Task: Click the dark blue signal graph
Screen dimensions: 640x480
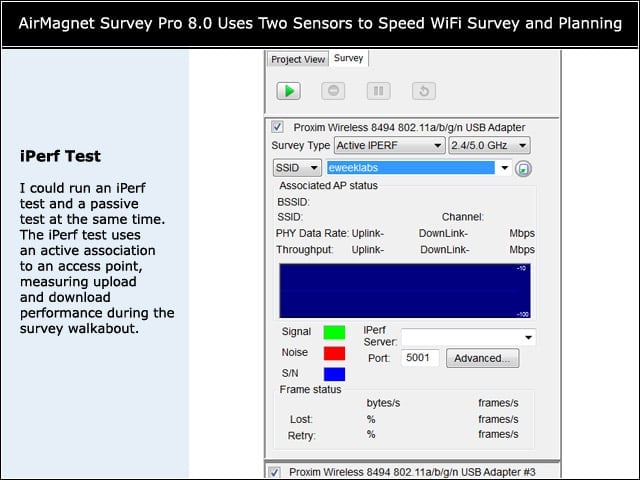Action: (405, 291)
